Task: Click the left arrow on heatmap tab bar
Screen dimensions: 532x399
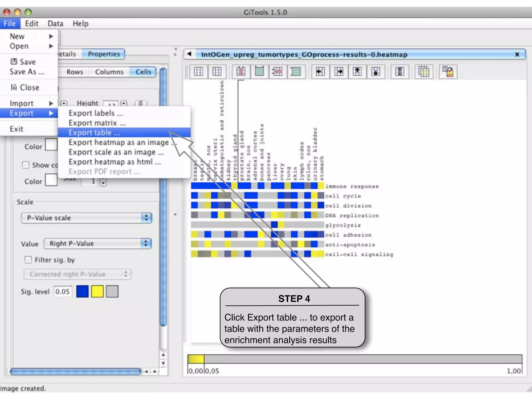Action: tap(189, 54)
